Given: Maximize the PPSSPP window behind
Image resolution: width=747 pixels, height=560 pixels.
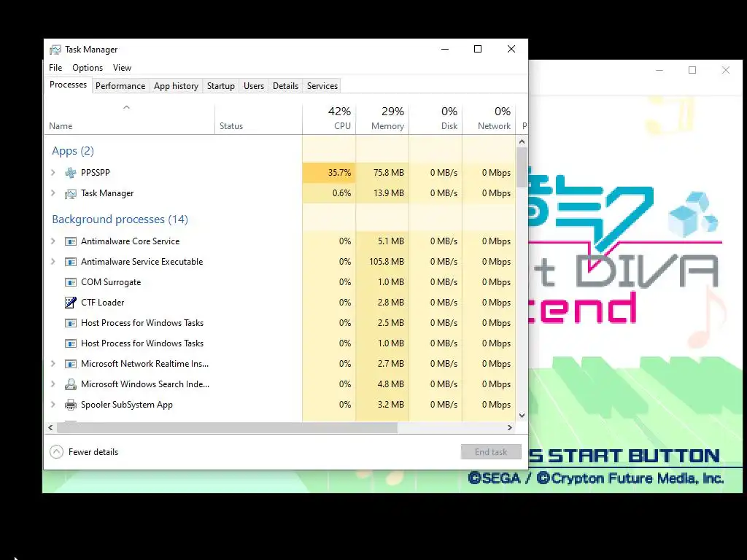Looking at the screenshot, I should (692, 70).
